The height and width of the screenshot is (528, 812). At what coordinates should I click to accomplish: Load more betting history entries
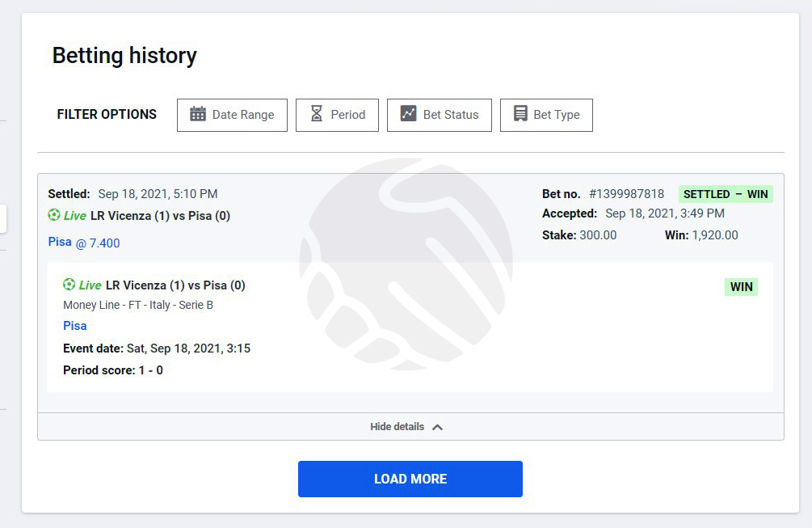pyautogui.click(x=410, y=479)
